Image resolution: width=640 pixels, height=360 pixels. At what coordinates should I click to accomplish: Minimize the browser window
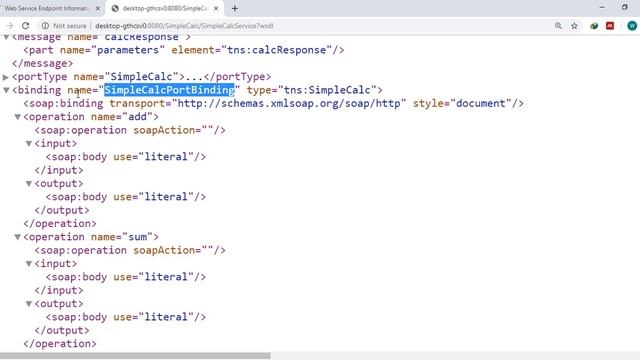click(602, 7)
